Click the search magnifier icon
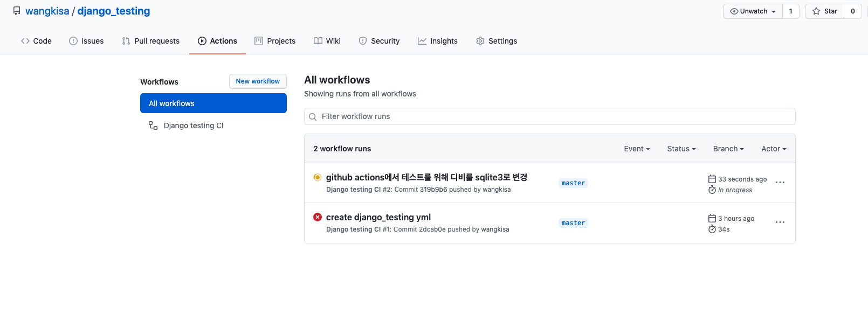 [313, 117]
